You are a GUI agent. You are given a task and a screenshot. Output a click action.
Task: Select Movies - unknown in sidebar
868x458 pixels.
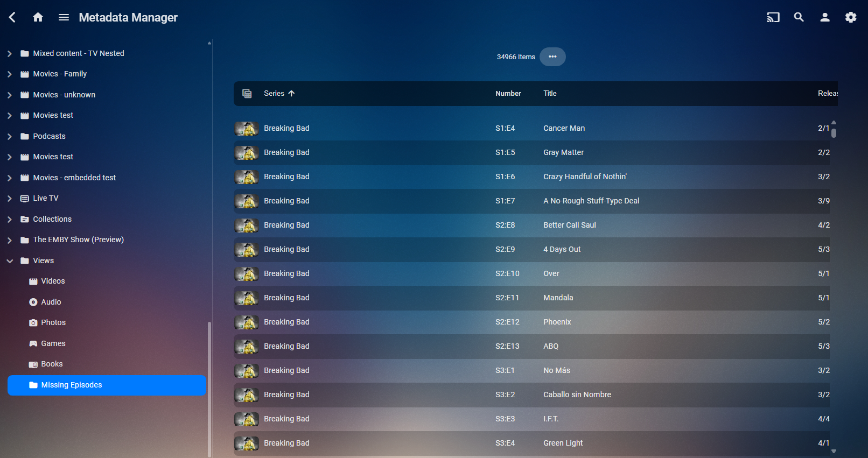pyautogui.click(x=64, y=95)
